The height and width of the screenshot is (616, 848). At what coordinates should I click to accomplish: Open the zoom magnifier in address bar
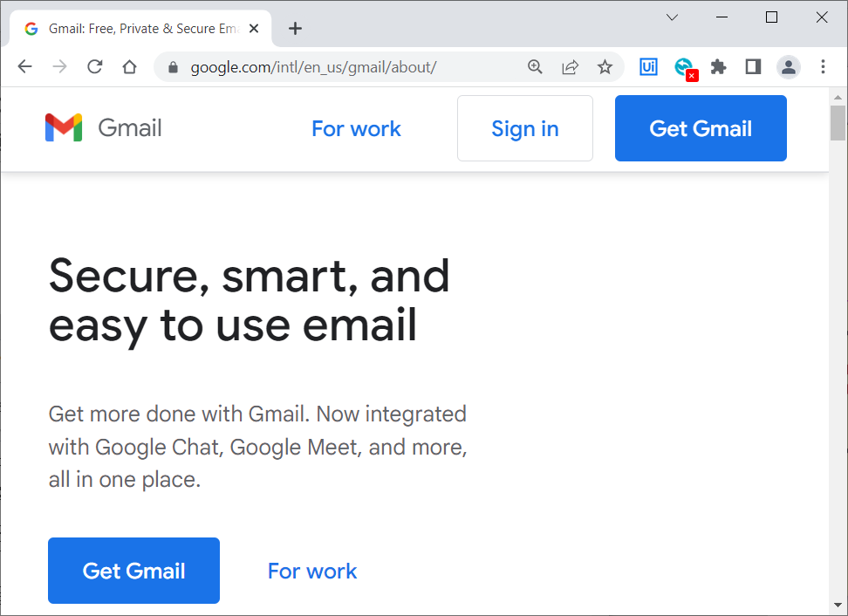point(535,66)
